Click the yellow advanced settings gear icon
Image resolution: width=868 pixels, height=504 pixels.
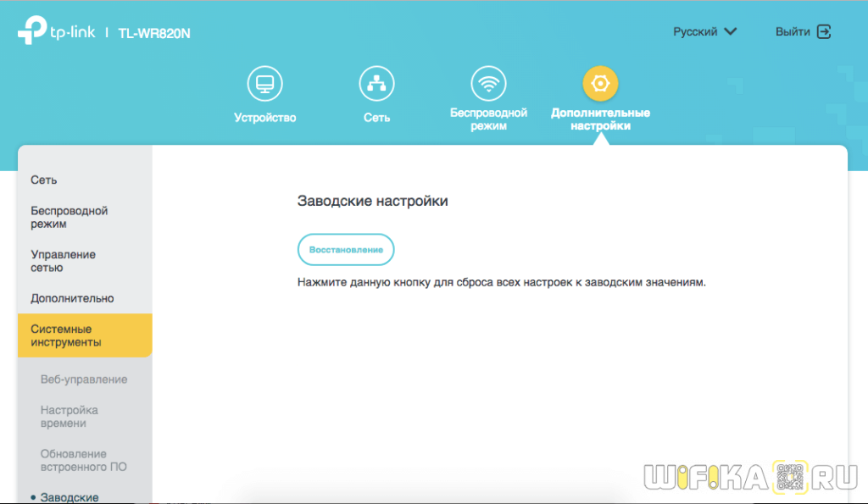pos(600,83)
